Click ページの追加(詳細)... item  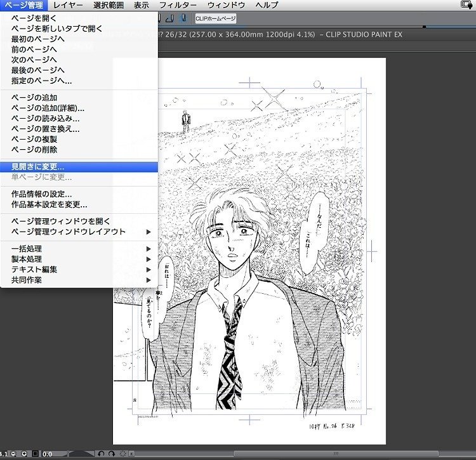tap(79, 108)
